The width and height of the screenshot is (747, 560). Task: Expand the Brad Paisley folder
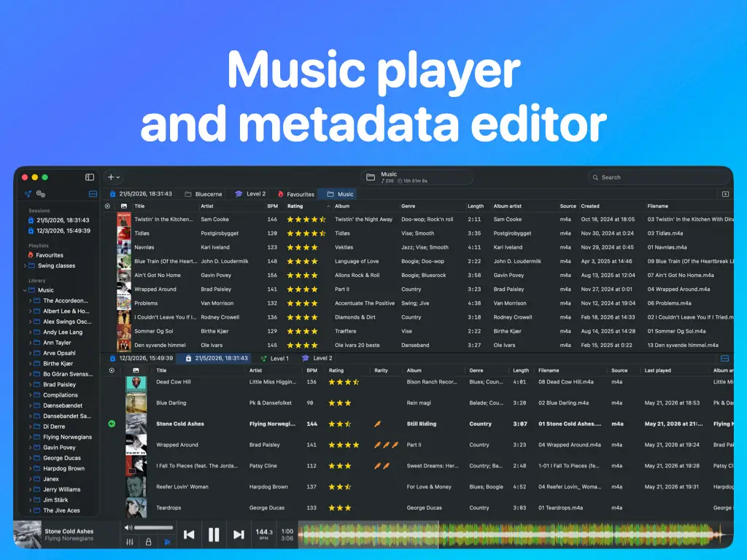pyautogui.click(x=31, y=384)
